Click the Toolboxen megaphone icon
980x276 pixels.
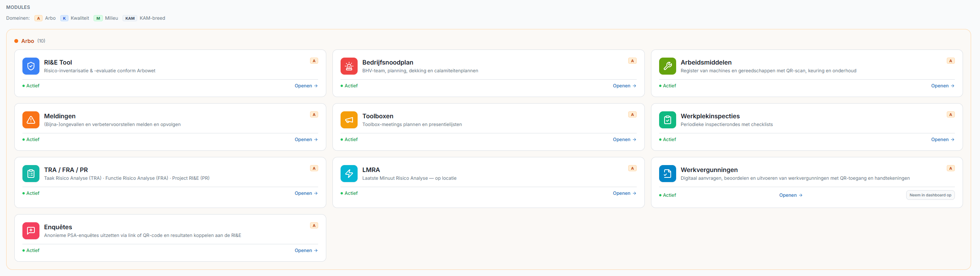click(349, 120)
